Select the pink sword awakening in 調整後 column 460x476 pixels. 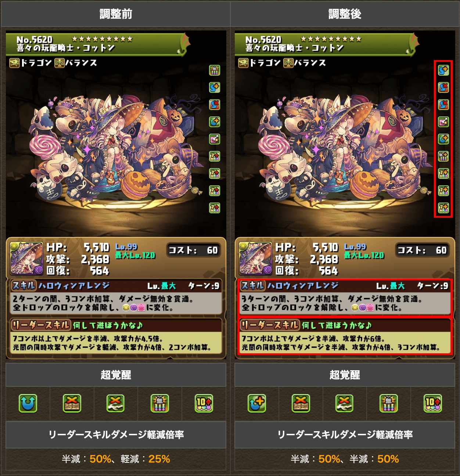(443, 122)
